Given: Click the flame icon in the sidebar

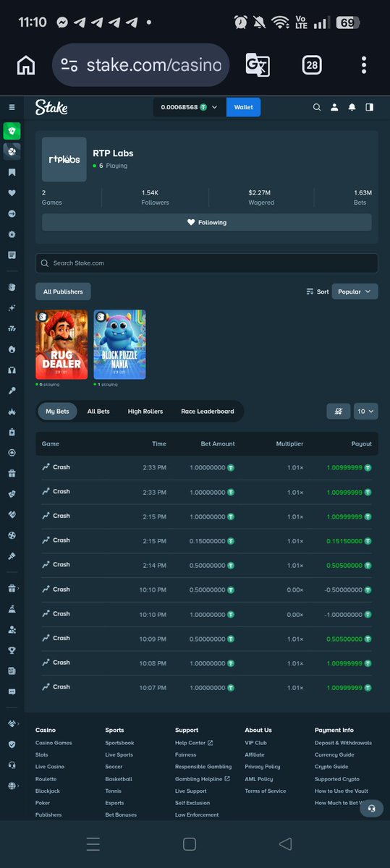Looking at the screenshot, I should [x=12, y=349].
